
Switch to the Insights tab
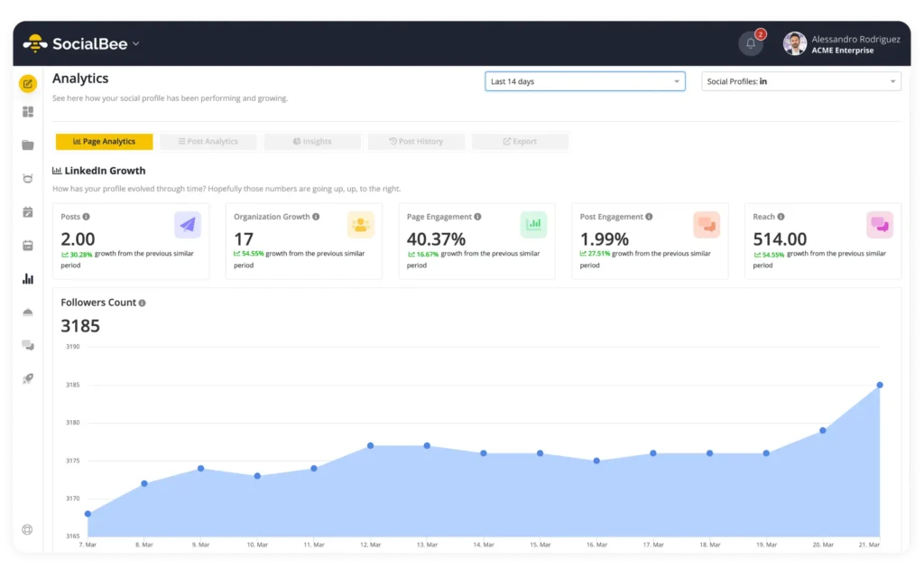coord(312,142)
